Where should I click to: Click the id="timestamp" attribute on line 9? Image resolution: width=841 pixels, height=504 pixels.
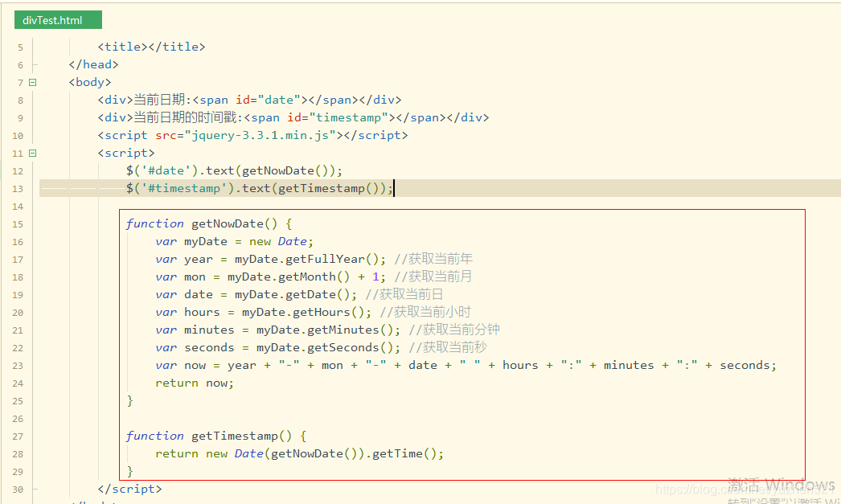click(338, 117)
